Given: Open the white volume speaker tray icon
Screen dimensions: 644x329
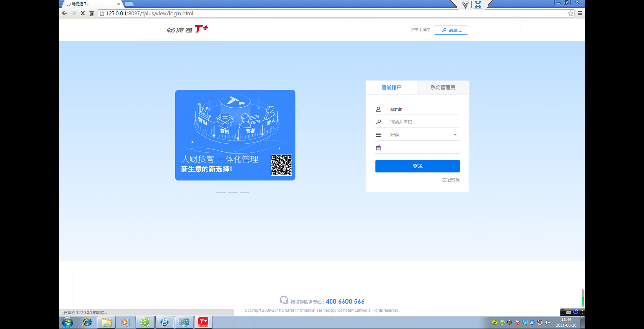Looking at the screenshot, I should [x=547, y=322].
